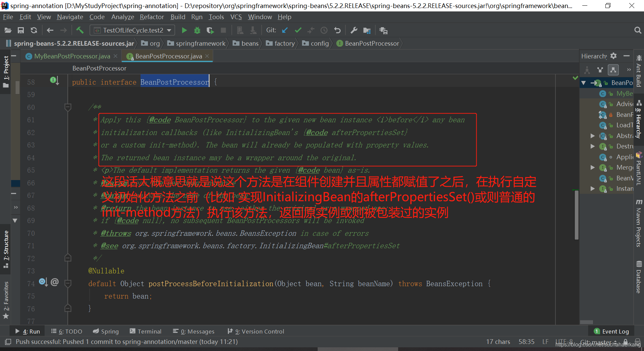This screenshot has width=644, height=351.
Task: Toggle the Favorites tool window sidebar tab
Action: click(6, 300)
